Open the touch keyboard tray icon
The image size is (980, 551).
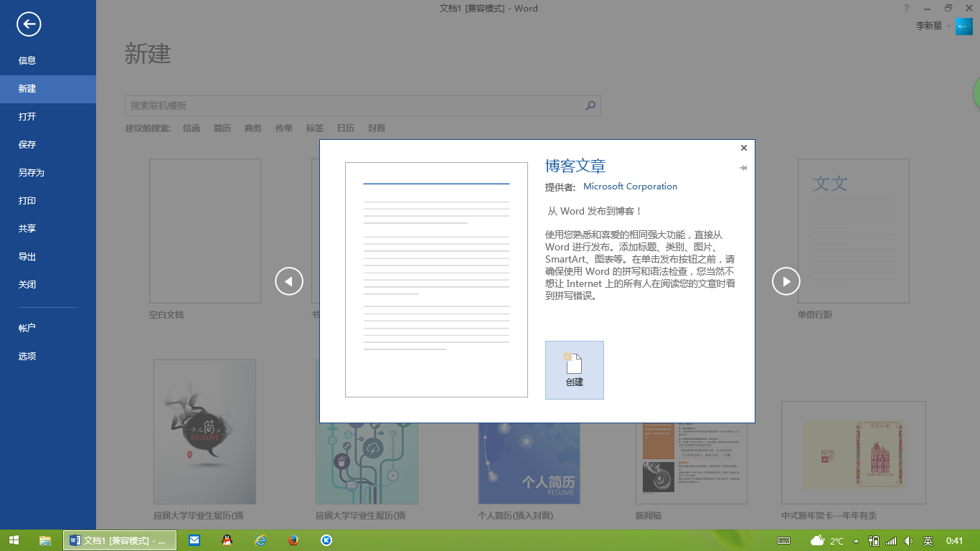(784, 541)
